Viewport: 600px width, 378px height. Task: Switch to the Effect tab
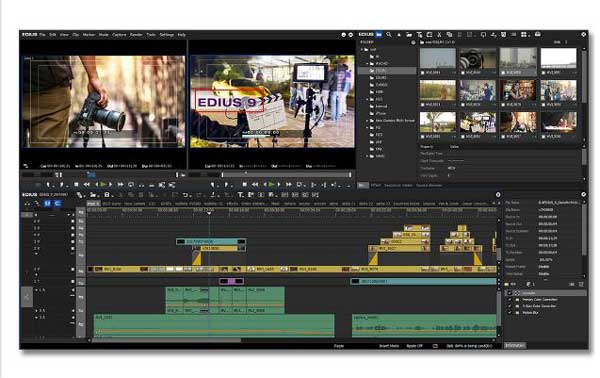(x=376, y=186)
